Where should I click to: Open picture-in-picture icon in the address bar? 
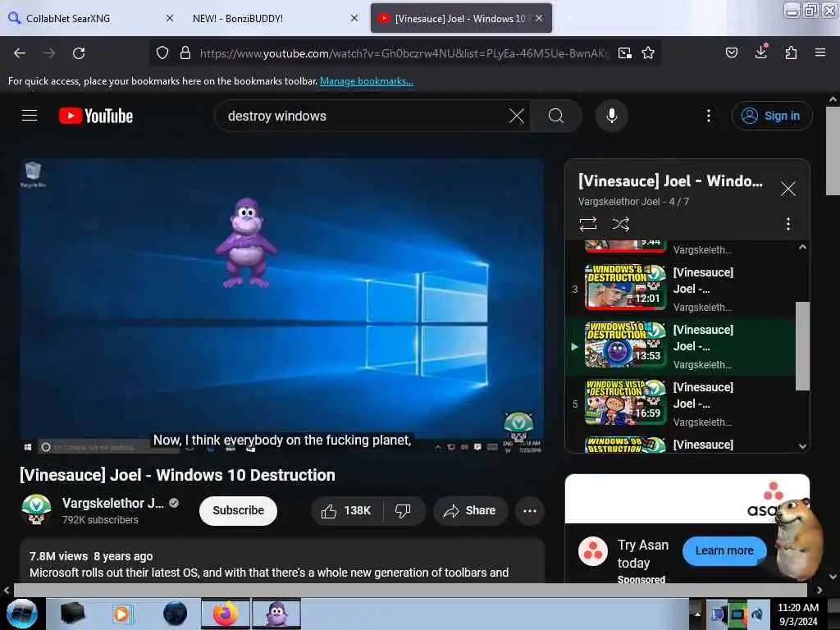624,53
